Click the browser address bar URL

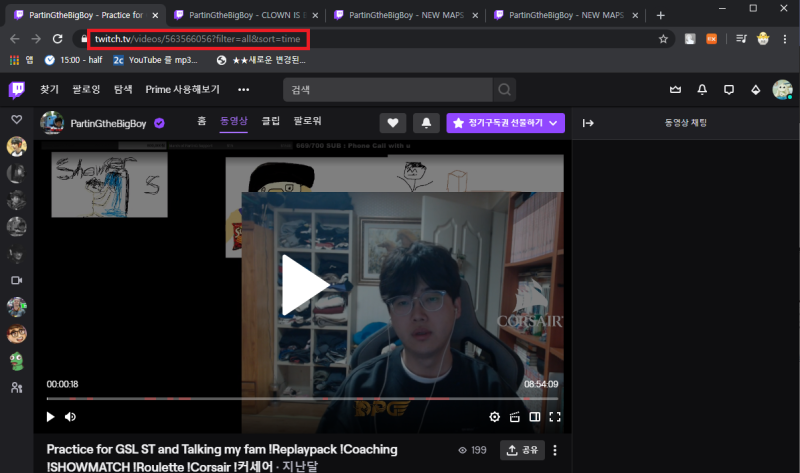pyautogui.click(x=197, y=39)
